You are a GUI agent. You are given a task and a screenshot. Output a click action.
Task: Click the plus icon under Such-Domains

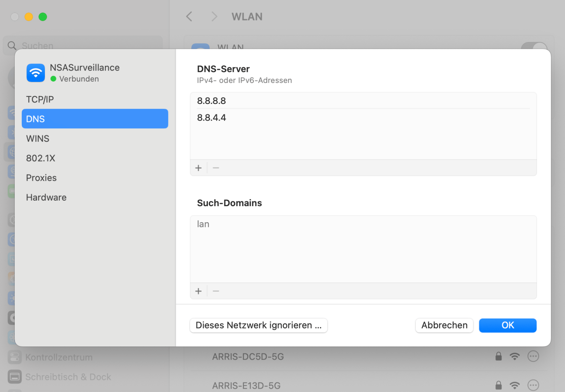199,291
